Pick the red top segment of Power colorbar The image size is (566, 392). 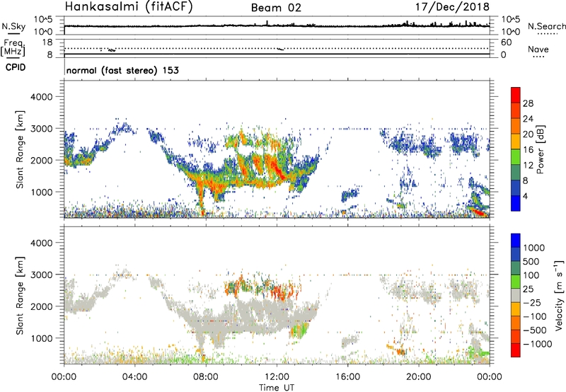coord(516,95)
